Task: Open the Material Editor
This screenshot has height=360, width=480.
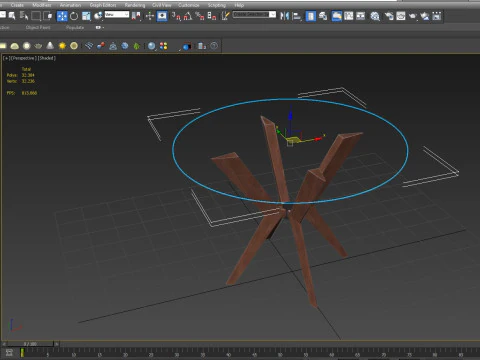Action: coord(375,16)
